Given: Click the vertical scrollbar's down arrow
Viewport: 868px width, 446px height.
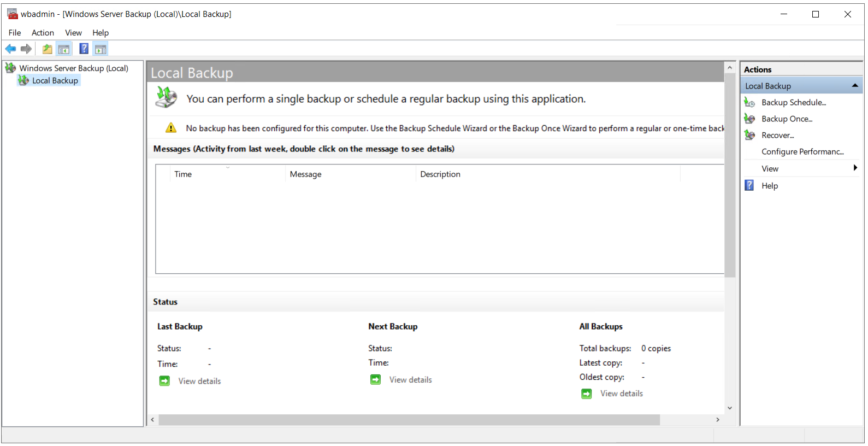Looking at the screenshot, I should coord(730,408).
